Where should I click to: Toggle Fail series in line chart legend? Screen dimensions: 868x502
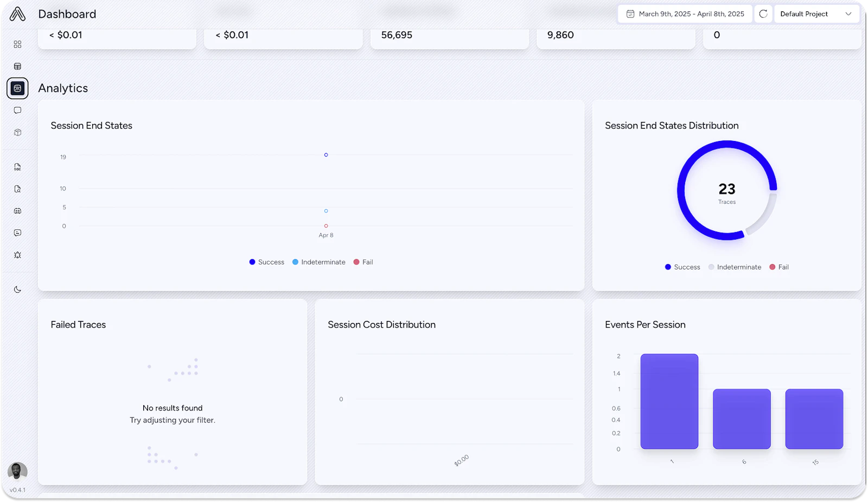[x=363, y=262]
